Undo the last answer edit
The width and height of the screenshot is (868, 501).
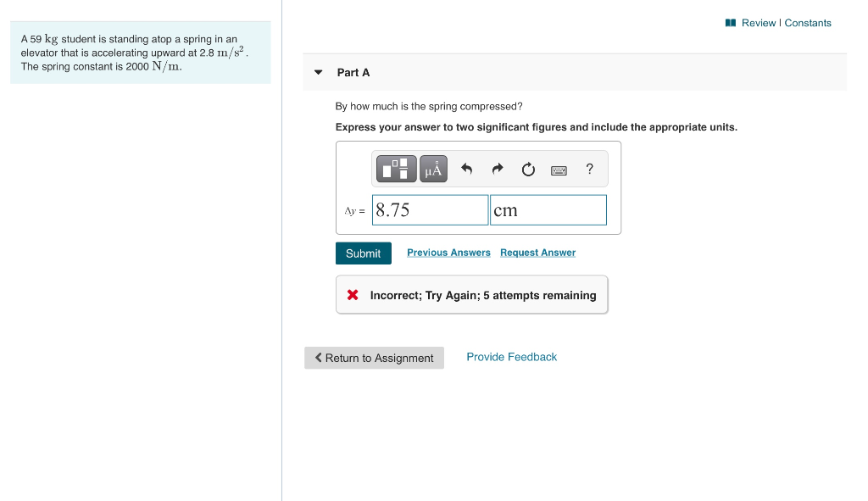tap(466, 169)
